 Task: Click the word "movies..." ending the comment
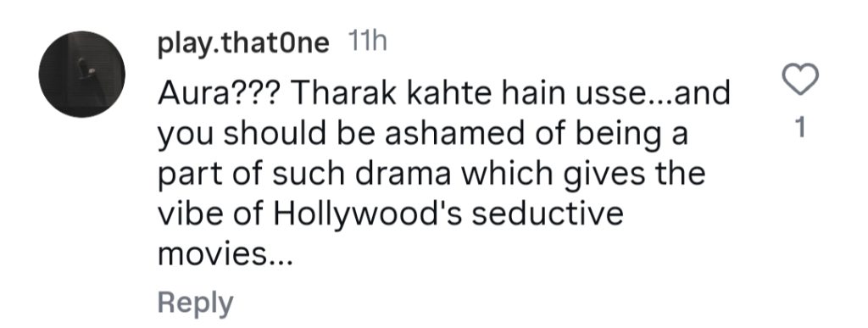(x=224, y=254)
